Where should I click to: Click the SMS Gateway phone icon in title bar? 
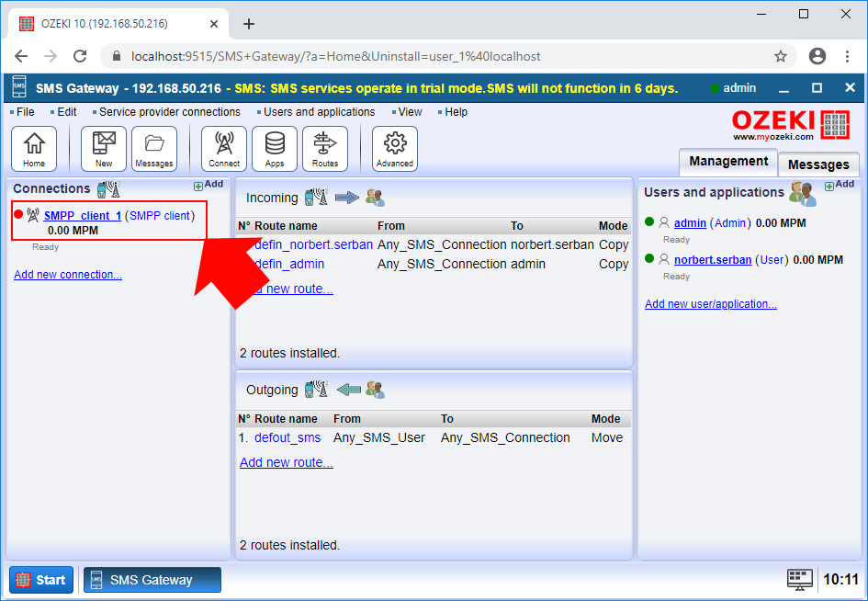pyautogui.click(x=18, y=88)
